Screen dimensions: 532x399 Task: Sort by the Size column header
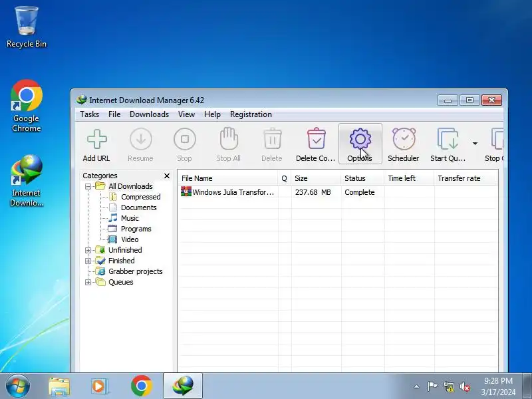(x=316, y=178)
